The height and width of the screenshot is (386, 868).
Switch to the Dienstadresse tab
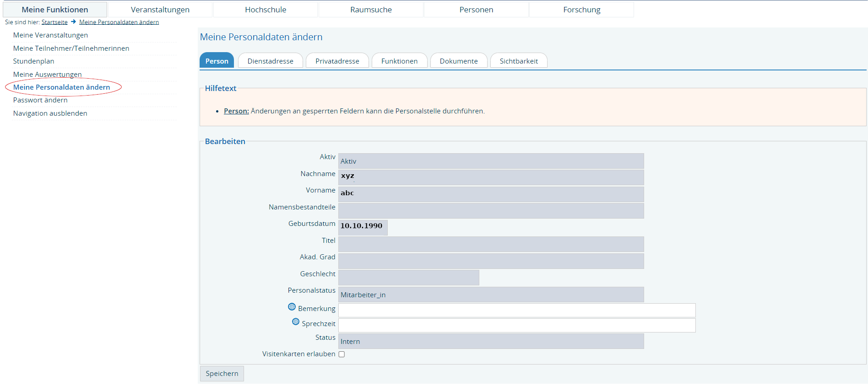click(270, 61)
